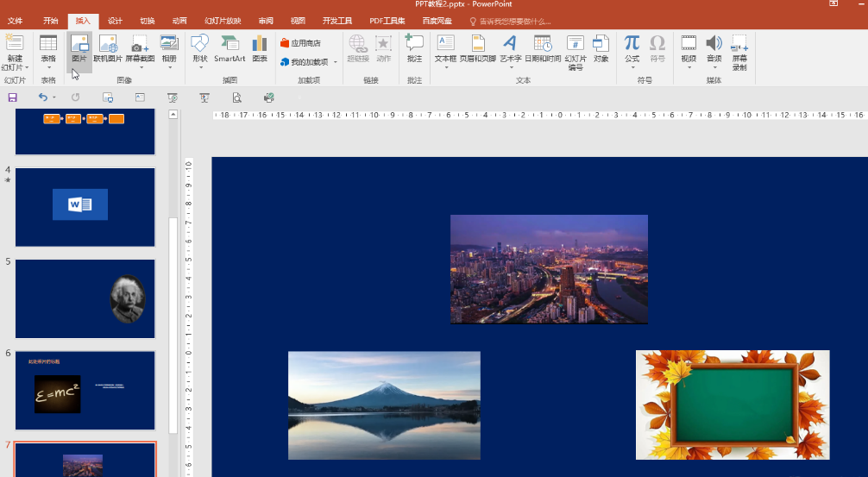Open 联机图片 online pictures tool

point(108,48)
